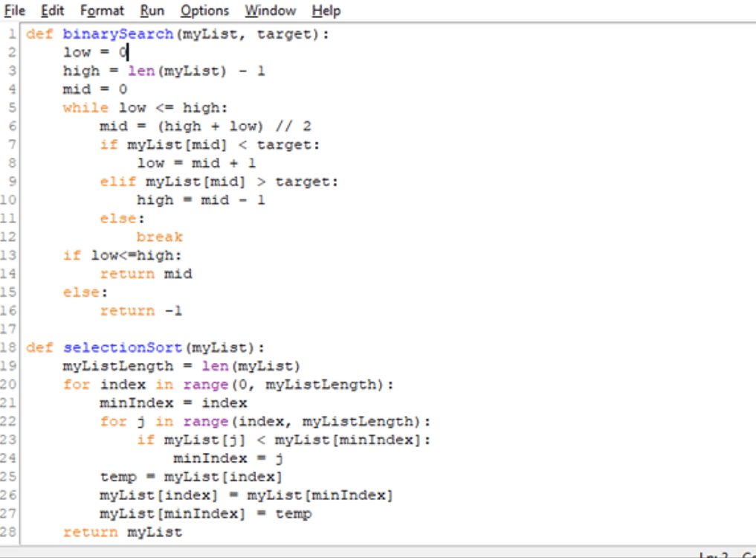756x558 pixels.
Task: Click the break statement on line 12
Action: click(x=160, y=237)
